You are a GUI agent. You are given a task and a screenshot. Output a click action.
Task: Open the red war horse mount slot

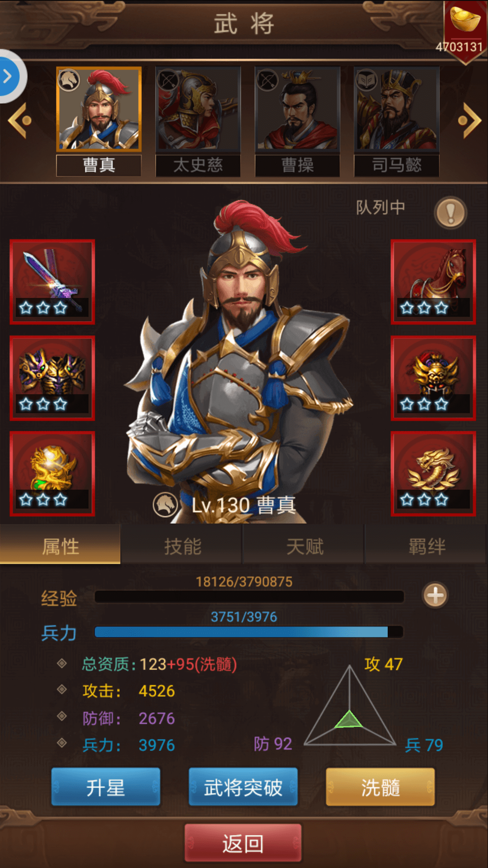coord(433,282)
